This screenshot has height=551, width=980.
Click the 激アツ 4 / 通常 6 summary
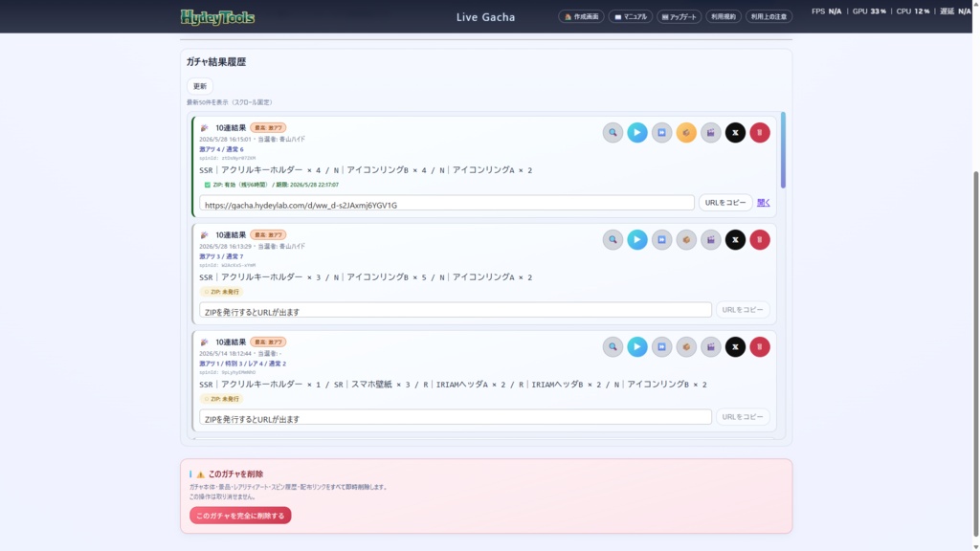[221, 149]
